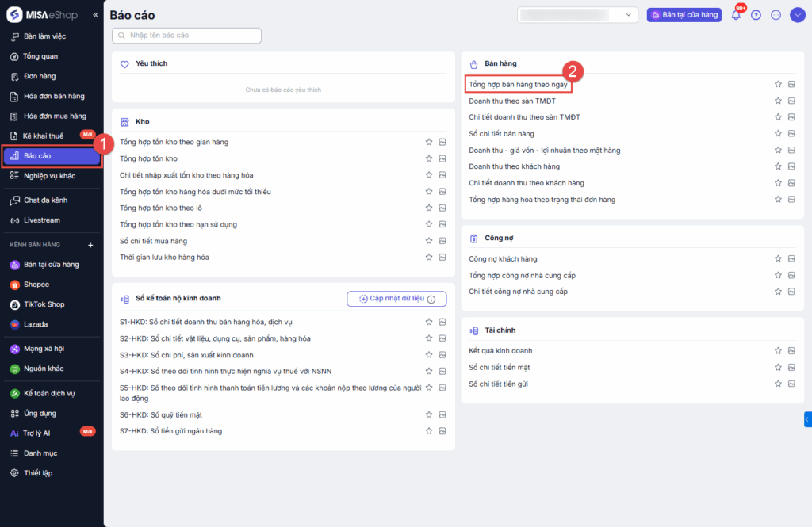This screenshot has height=527, width=812.
Task: Click the help question mark icon
Action: pos(756,15)
